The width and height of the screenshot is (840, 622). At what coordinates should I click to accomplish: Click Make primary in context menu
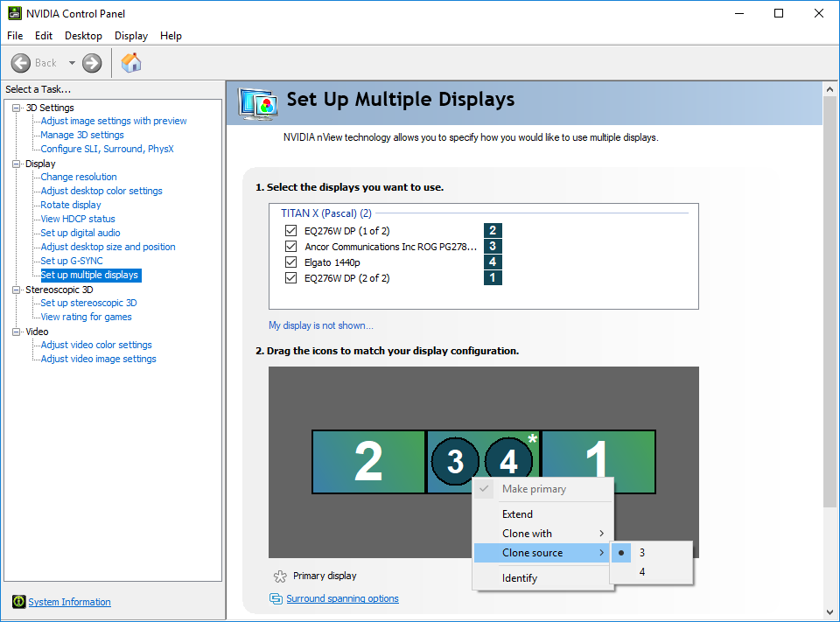tap(542, 489)
